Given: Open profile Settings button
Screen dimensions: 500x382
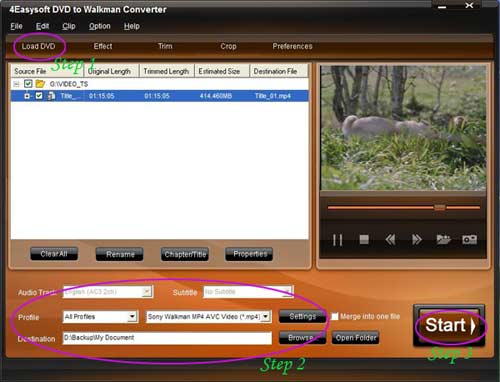Looking at the screenshot, I should (302, 316).
